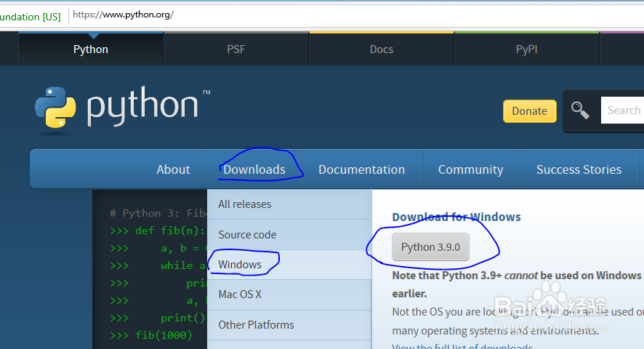644x349 pixels.
Task: Open the PyPI top tab
Action: (527, 49)
